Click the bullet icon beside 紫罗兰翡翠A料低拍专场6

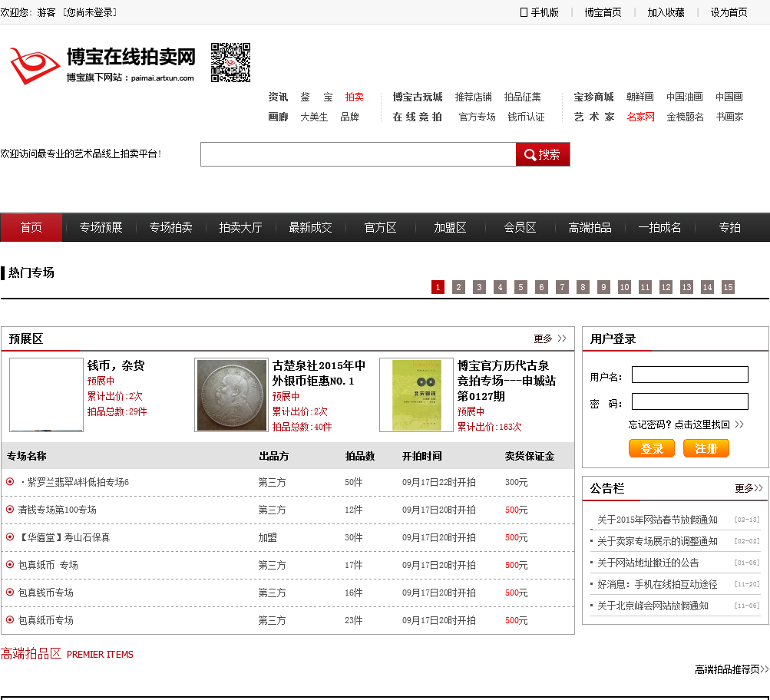pyautogui.click(x=10, y=481)
